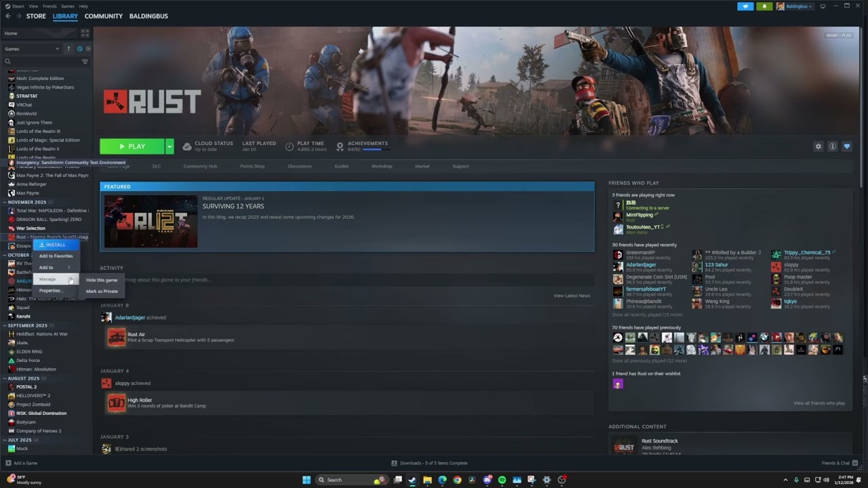The image size is (868, 488).
Task: Switch to the COMMUNITY tab
Action: 104,16
